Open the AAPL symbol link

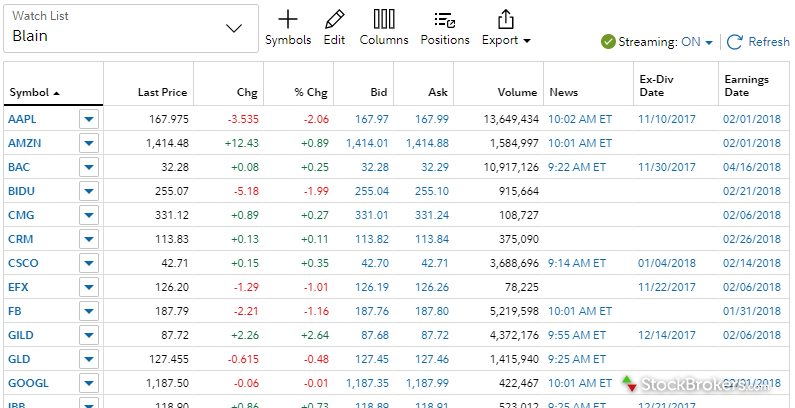tap(22, 120)
